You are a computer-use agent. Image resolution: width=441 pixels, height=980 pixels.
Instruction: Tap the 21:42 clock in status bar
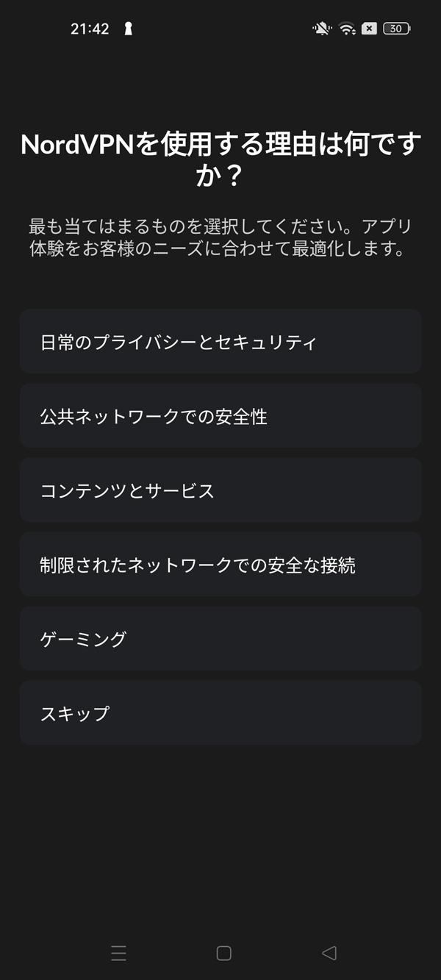point(90,29)
